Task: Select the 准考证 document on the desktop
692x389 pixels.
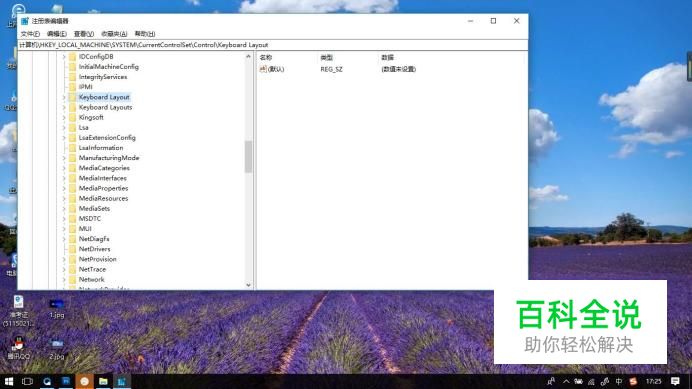Action: coord(19,311)
